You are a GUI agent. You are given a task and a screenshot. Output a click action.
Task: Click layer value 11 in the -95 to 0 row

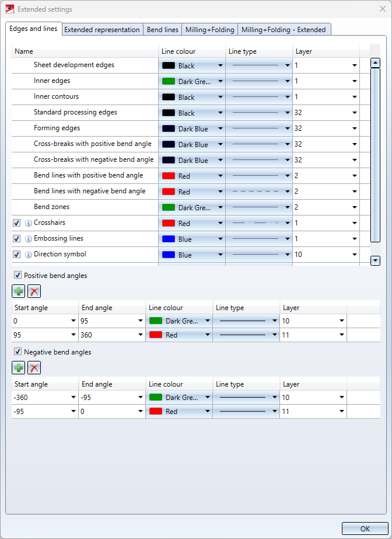(285, 412)
